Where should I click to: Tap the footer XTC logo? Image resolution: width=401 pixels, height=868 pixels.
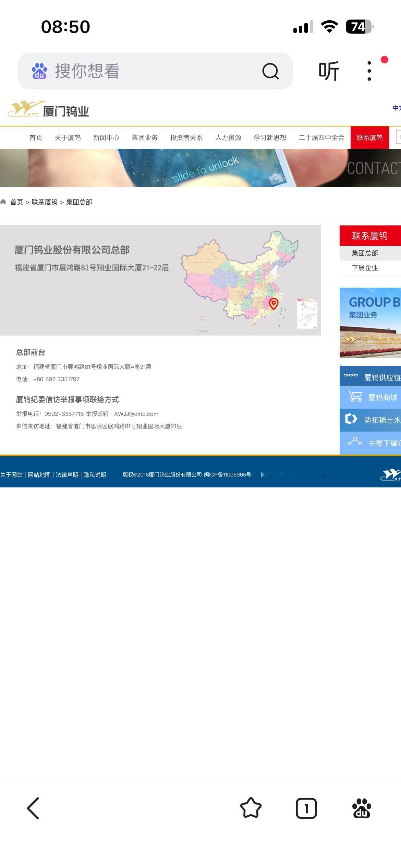(x=391, y=475)
